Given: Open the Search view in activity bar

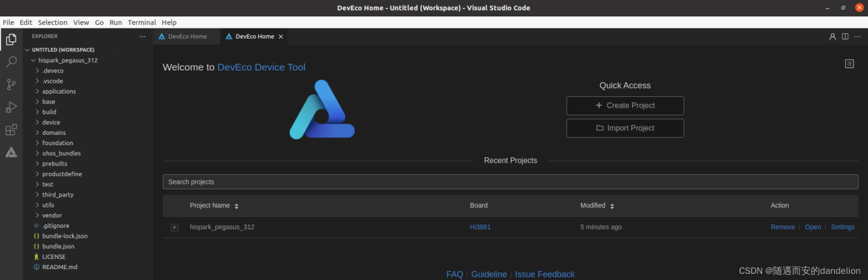Looking at the screenshot, I should pos(11,62).
